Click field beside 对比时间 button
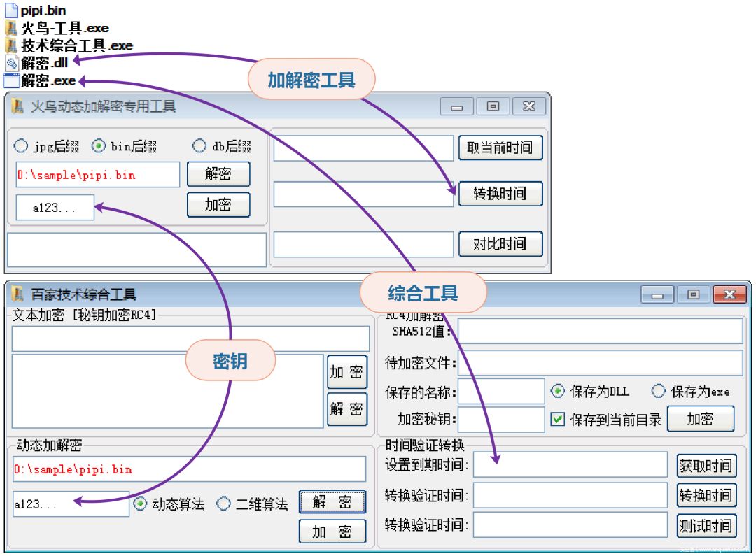Screen dimensions: 756x556 click(363, 244)
